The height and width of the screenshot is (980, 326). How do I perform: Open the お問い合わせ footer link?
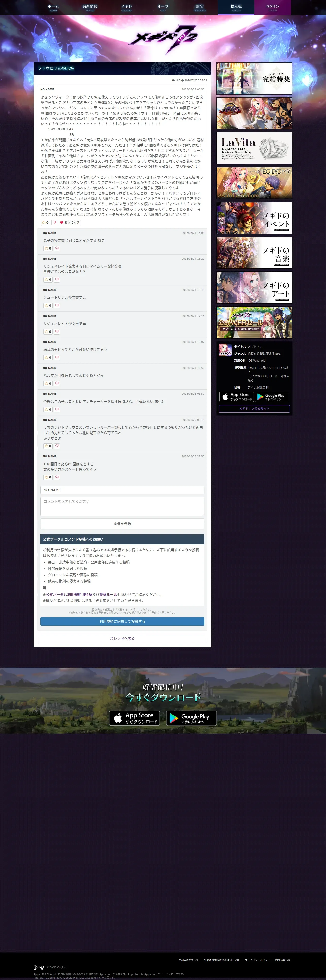283,960
